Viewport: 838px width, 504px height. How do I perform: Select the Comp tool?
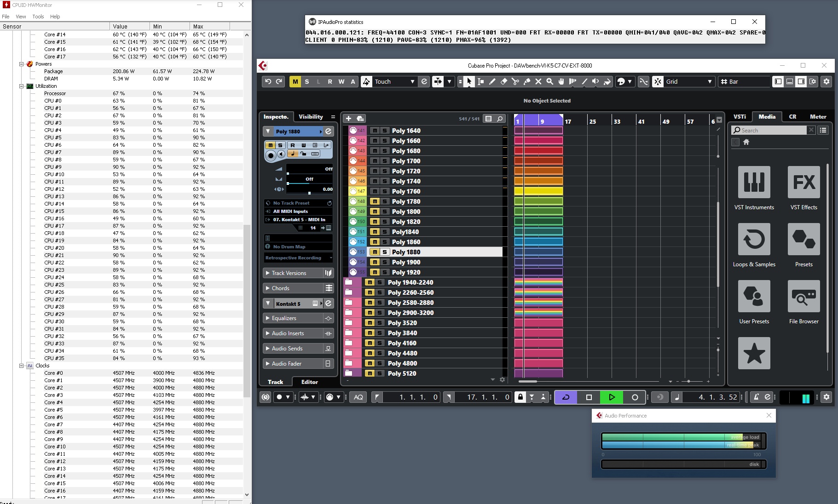coord(572,81)
